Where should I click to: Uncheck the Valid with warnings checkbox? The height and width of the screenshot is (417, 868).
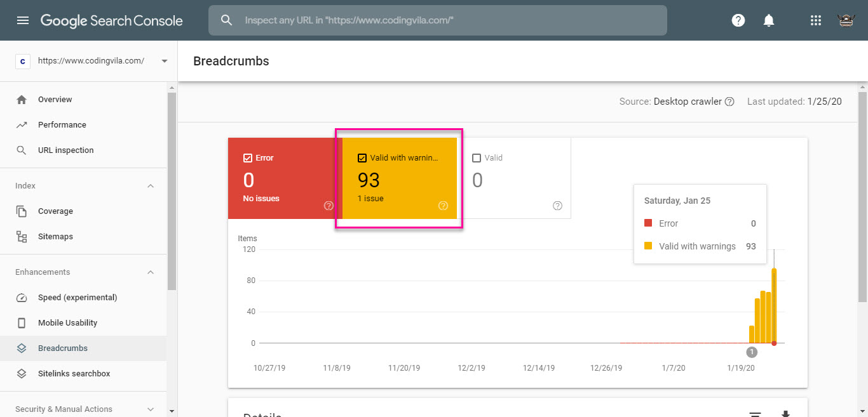click(362, 158)
